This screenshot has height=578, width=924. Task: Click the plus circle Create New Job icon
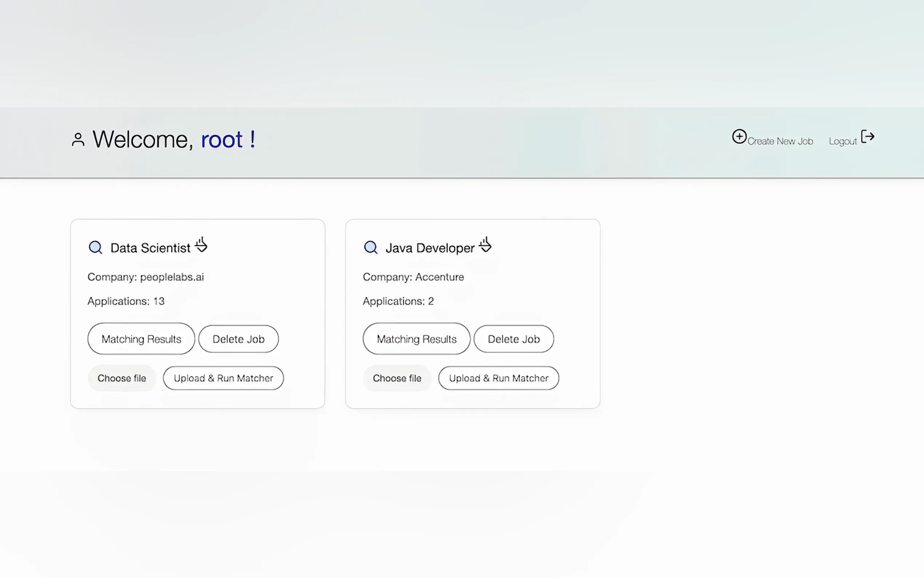point(739,136)
